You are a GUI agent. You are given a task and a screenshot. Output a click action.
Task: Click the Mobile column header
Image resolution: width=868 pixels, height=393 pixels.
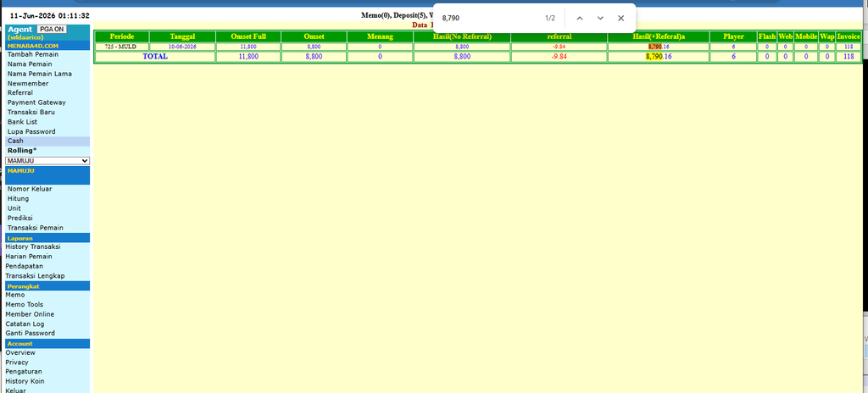(806, 36)
